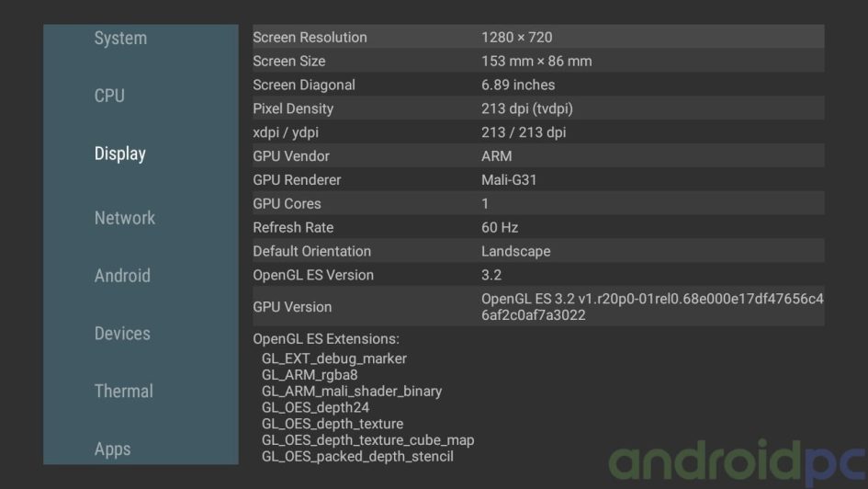Screen dimensions: 868x489
Task: Select the Screen Size row
Action: click(538, 61)
